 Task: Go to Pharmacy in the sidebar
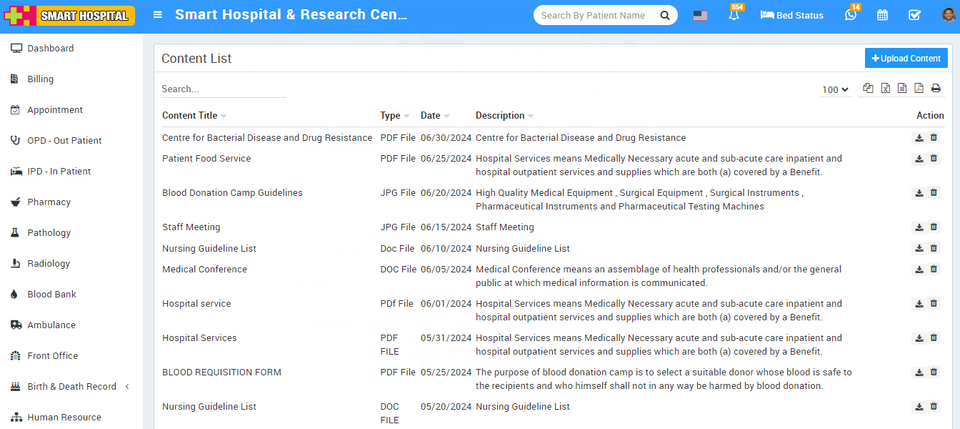pos(49,202)
